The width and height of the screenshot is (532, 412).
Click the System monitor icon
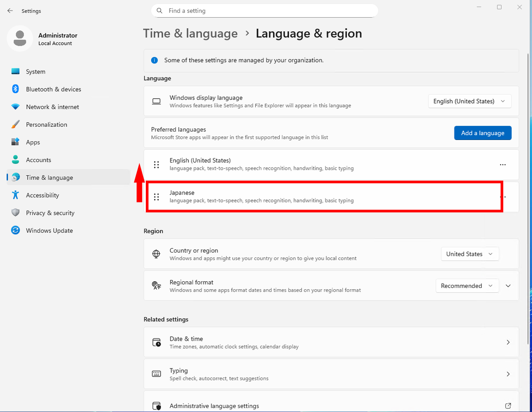(16, 71)
